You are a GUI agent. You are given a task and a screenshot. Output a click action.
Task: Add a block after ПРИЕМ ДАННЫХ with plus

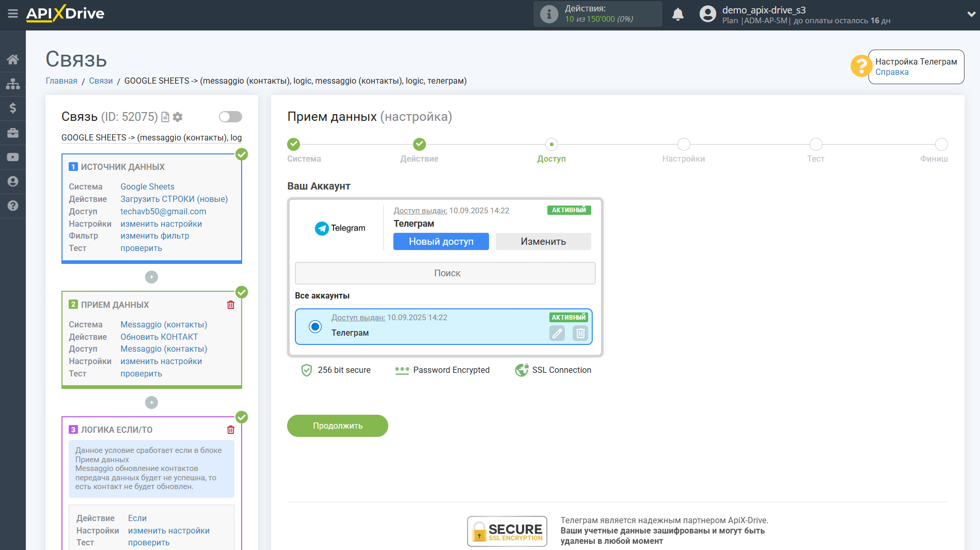pyautogui.click(x=151, y=402)
